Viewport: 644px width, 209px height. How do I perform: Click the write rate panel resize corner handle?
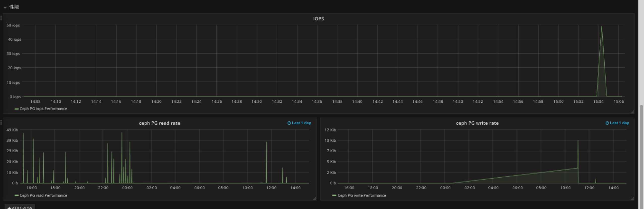click(x=632, y=199)
